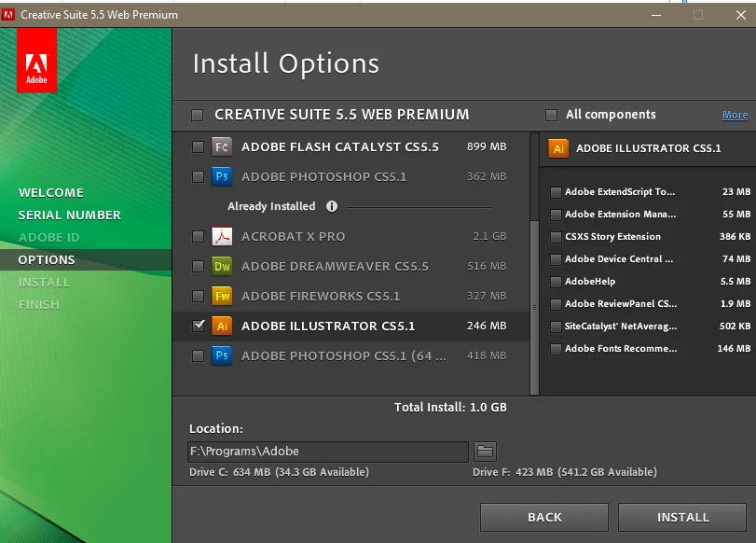
Task: Click the Ai icon in components panel header
Action: coord(558,148)
